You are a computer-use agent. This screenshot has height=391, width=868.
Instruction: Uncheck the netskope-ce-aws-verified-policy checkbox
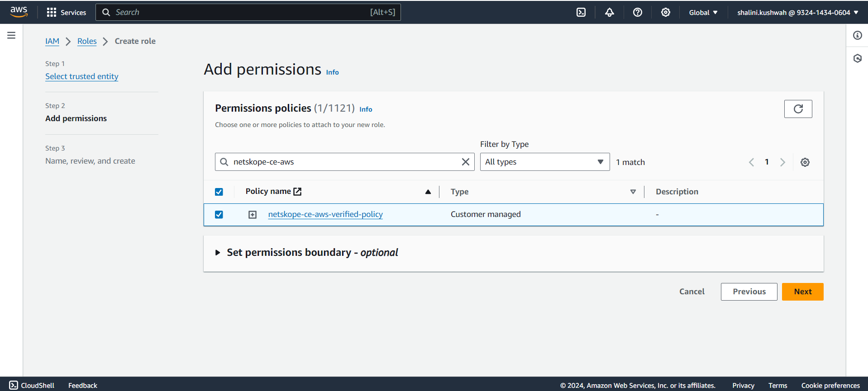pos(219,214)
